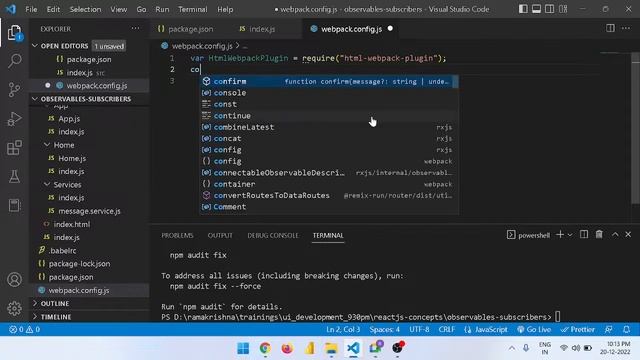Click Prettier in the status bar
This screenshot has height=360, width=640.
pyautogui.click(x=578, y=329)
